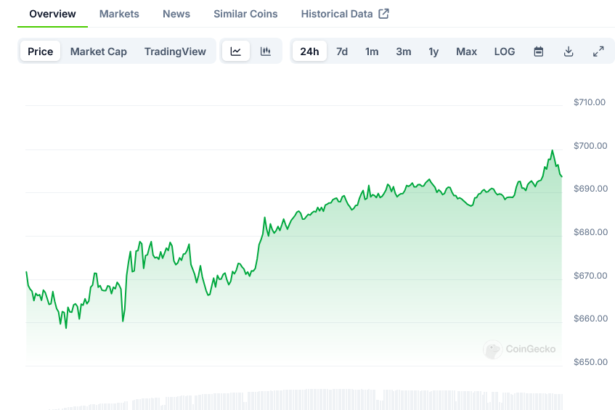Select the 24h time range
Viewport: 615px width, 410px height.
pos(309,51)
